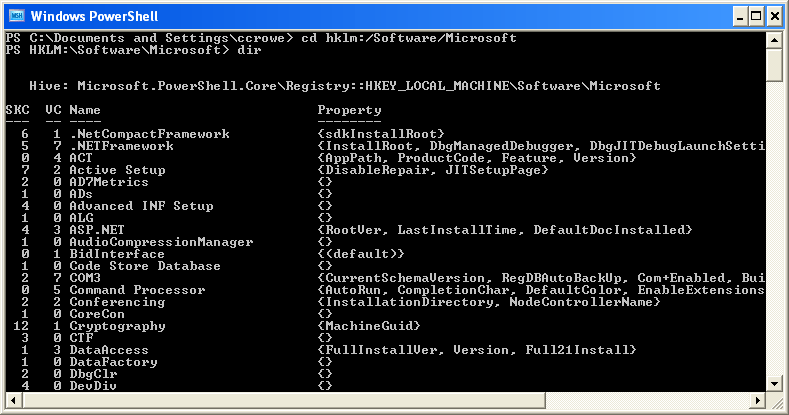789x415 pixels.
Task: Close the Windows PowerShell window
Action: (775, 17)
